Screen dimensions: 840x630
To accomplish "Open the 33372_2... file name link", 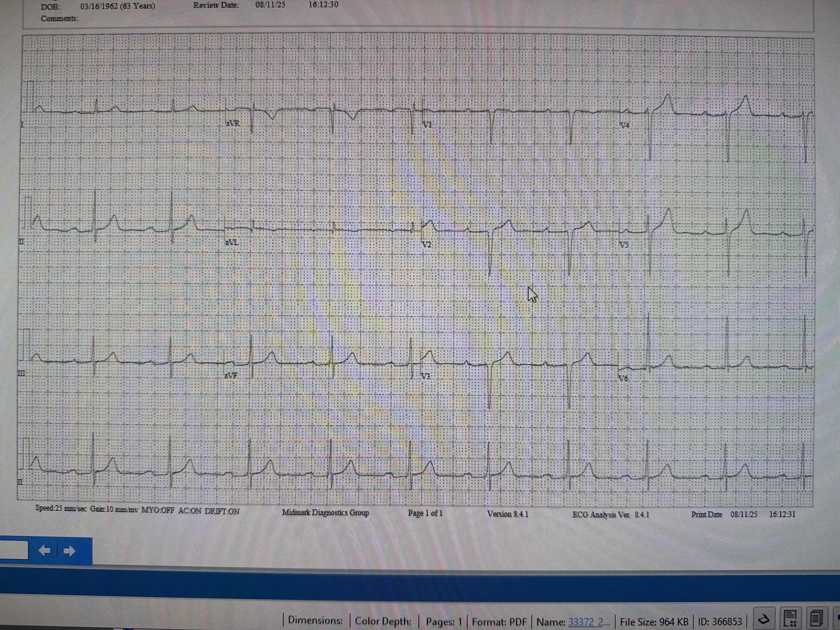I will pyautogui.click(x=589, y=622).
